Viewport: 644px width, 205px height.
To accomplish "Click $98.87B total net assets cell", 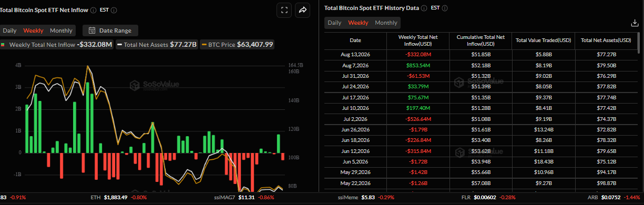I will click(x=606, y=183).
